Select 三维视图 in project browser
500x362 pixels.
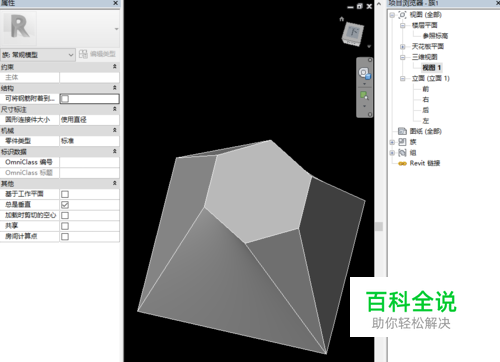coord(424,57)
